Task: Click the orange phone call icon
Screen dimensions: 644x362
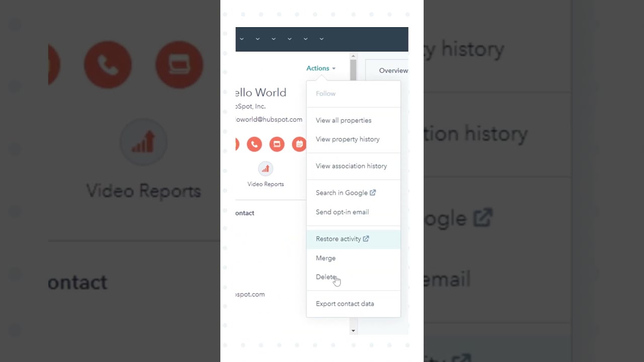Action: coord(254,144)
